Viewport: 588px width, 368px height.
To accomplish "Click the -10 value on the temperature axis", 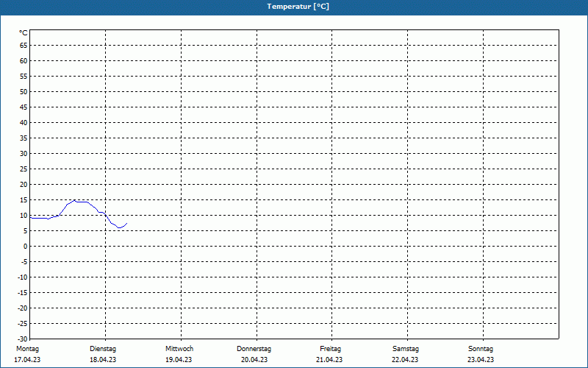I will pos(23,277).
